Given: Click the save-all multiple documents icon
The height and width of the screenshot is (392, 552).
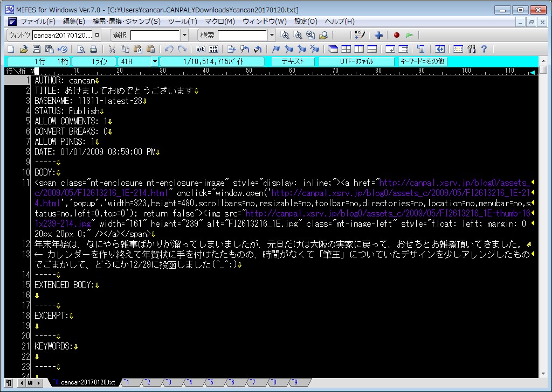Looking at the screenshot, I should tap(49, 49).
